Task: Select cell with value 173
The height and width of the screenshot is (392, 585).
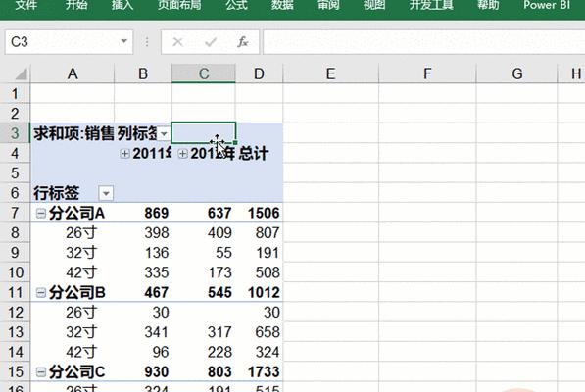Action: 204,272
